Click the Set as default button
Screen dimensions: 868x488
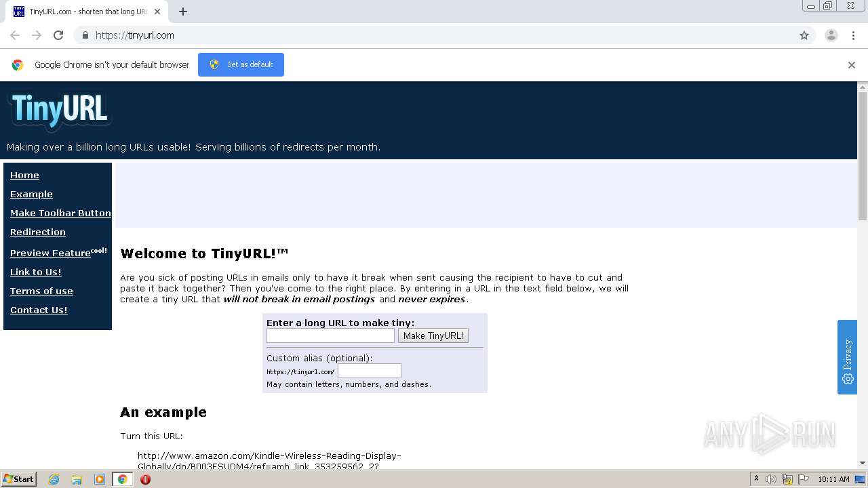click(x=241, y=64)
